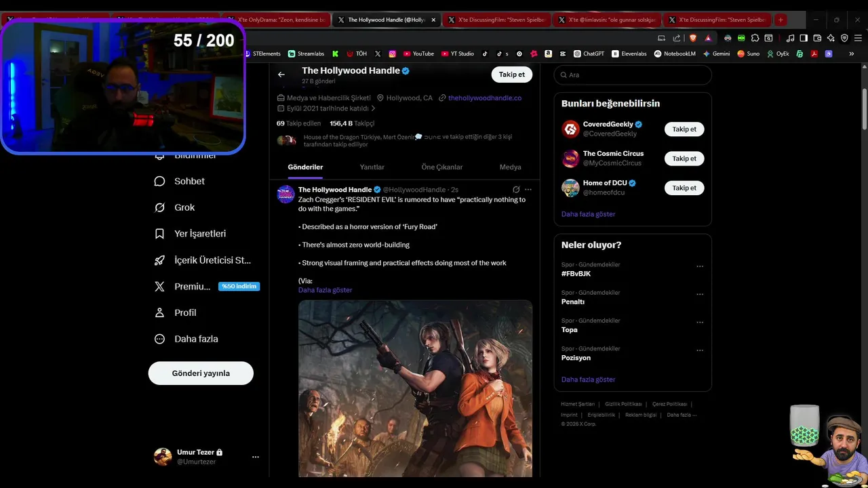Open Brave main hamburger menu

[x=858, y=38]
